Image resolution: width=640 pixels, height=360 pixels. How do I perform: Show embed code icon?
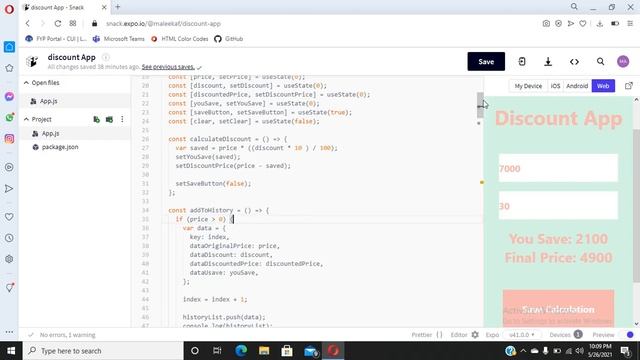(x=574, y=62)
